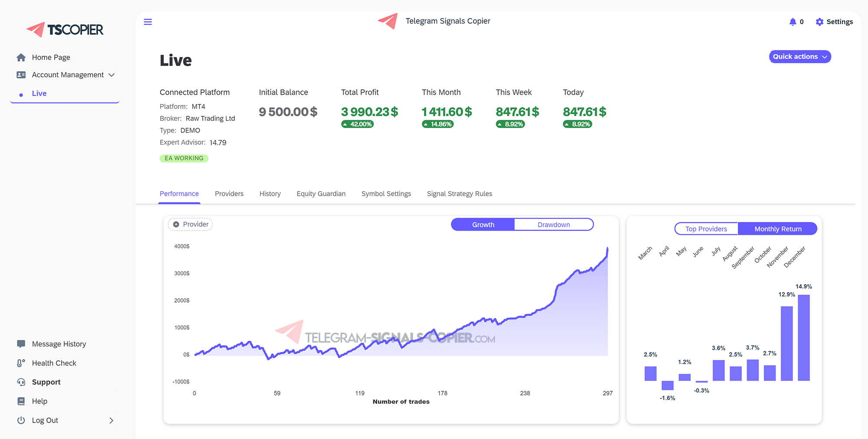Click the Log Out power icon
868x439 pixels.
click(x=21, y=420)
